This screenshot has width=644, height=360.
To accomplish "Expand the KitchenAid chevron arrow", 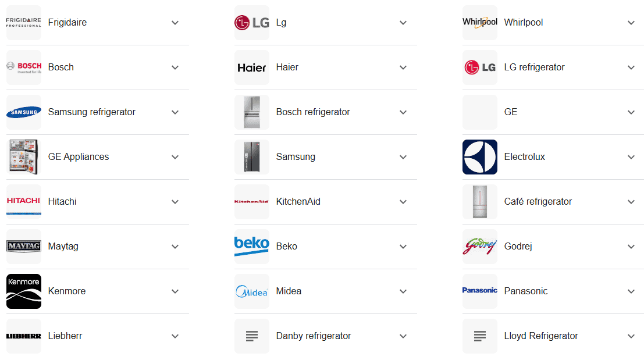I will (x=403, y=202).
